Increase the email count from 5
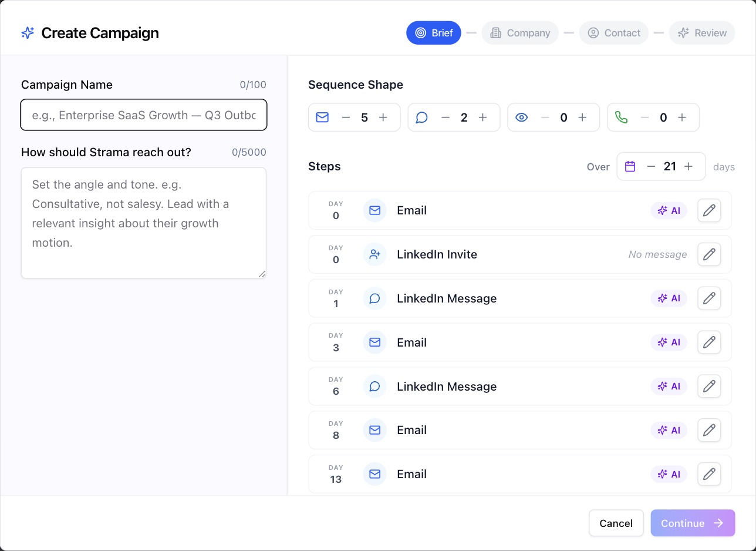Screen dimensions: 756x551 (383, 117)
